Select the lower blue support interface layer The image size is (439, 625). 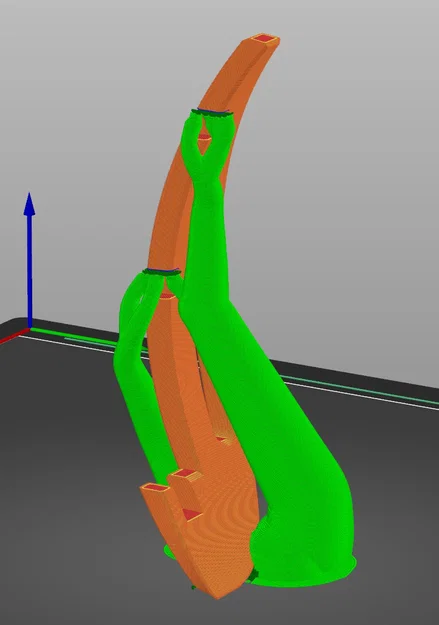pyautogui.click(x=161, y=271)
